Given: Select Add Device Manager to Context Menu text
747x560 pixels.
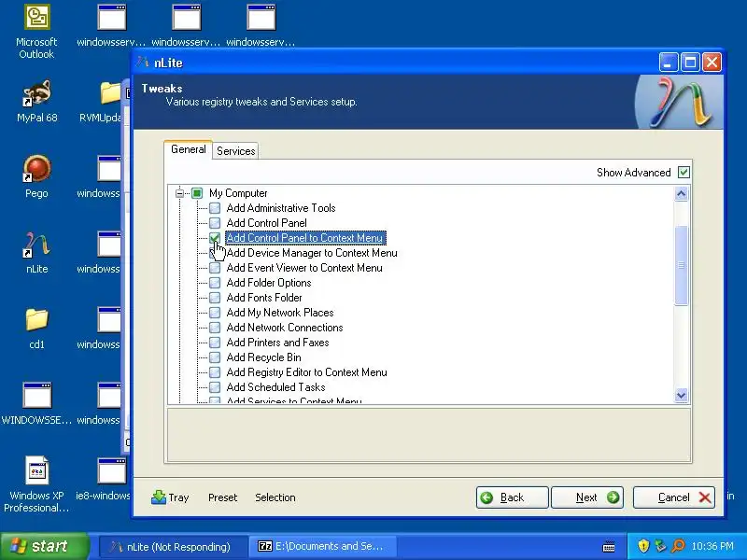Looking at the screenshot, I should (312, 253).
